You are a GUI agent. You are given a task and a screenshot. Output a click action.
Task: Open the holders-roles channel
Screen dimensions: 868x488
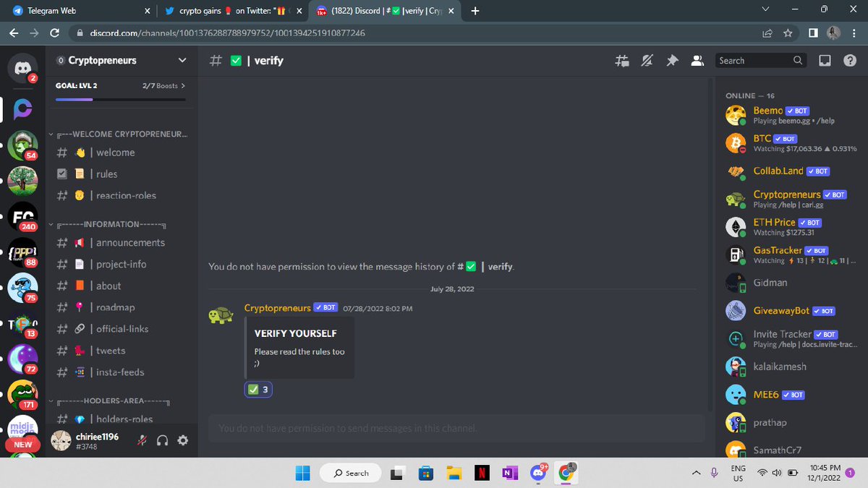[122, 419]
